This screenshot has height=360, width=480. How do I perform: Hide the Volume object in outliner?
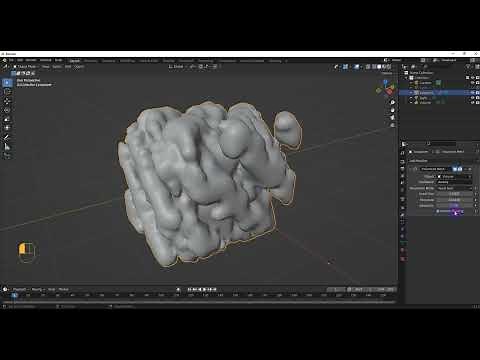point(472,103)
